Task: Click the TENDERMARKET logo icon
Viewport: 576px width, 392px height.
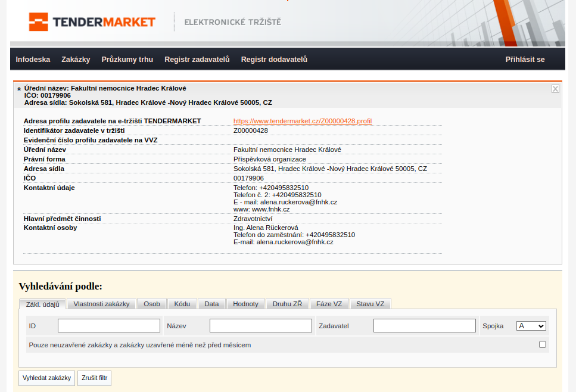Action: 38,21
